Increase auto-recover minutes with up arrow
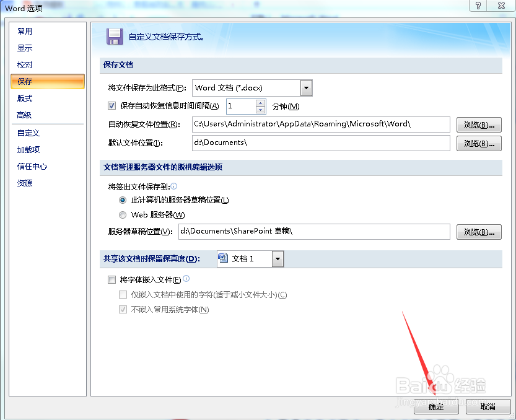The image size is (516, 420). 260,103
